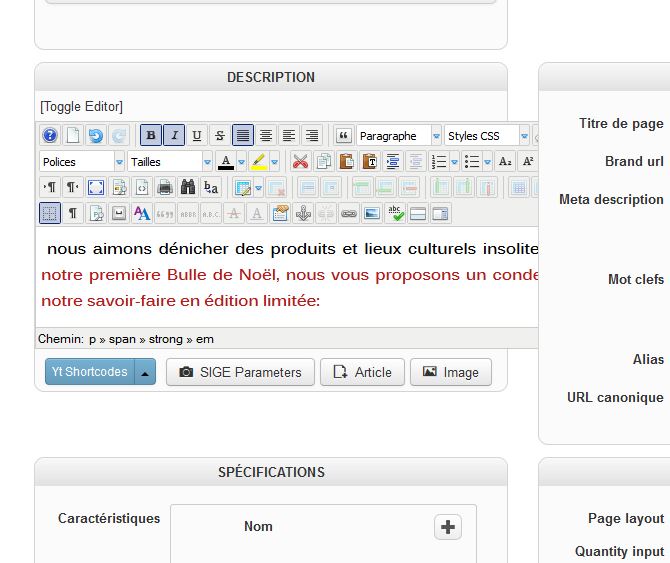Expand the text color arrow
Viewport: 670px width, 563px height.
[241, 162]
